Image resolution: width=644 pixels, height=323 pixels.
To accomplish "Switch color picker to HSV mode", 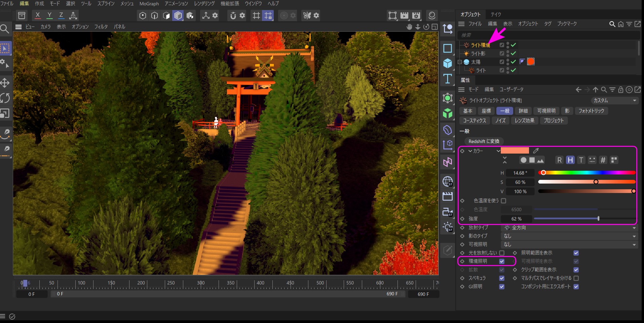I will (x=570, y=160).
